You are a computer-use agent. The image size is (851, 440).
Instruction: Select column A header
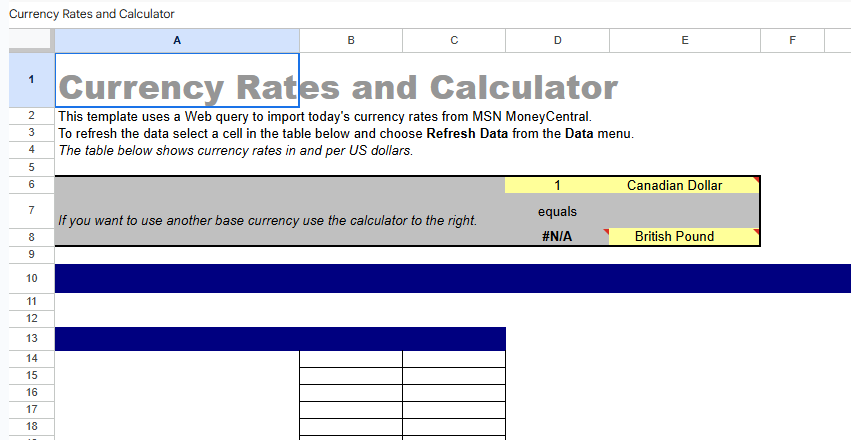click(x=177, y=40)
